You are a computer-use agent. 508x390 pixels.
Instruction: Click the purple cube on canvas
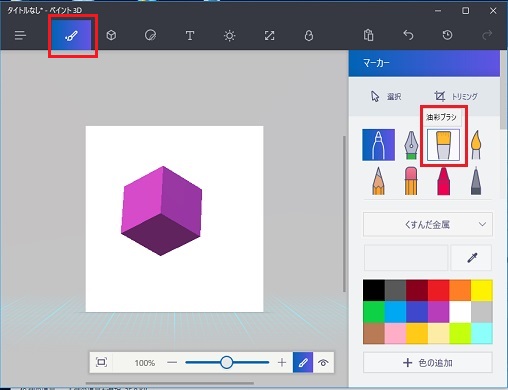point(161,211)
